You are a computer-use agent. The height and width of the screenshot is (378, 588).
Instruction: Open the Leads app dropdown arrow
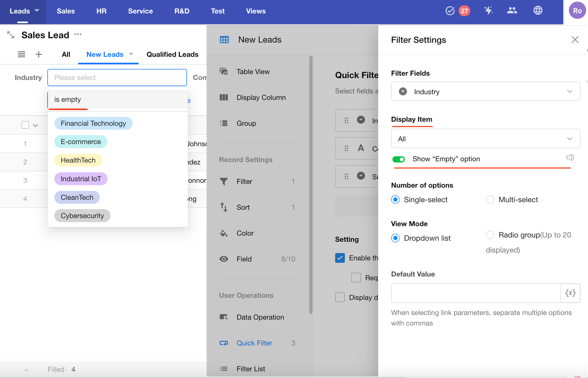click(x=37, y=11)
